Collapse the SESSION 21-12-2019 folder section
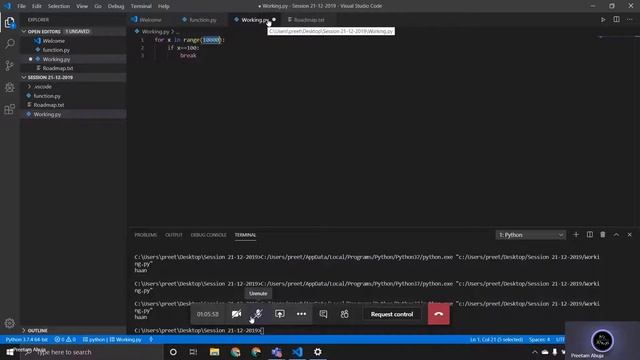This screenshot has height=360, width=640. (x=73, y=77)
